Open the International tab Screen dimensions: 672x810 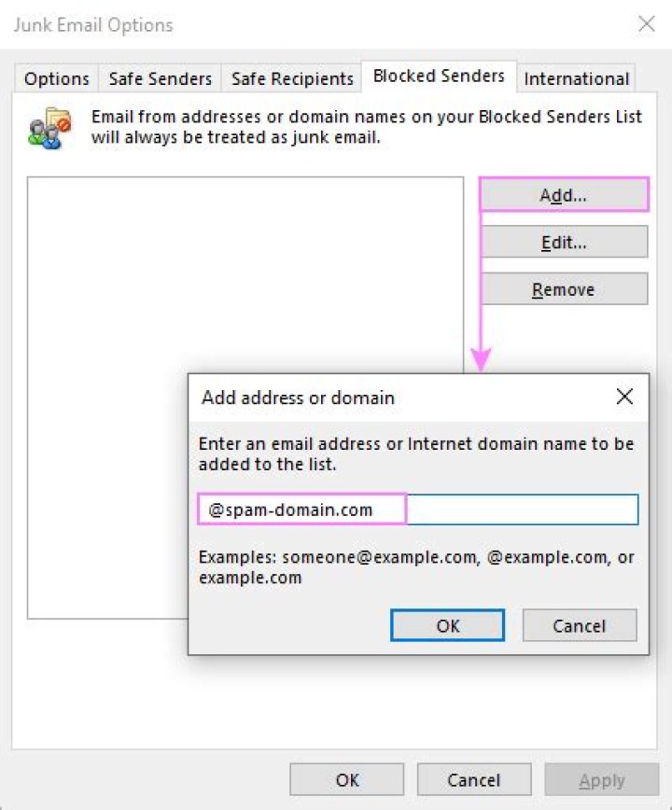576,79
